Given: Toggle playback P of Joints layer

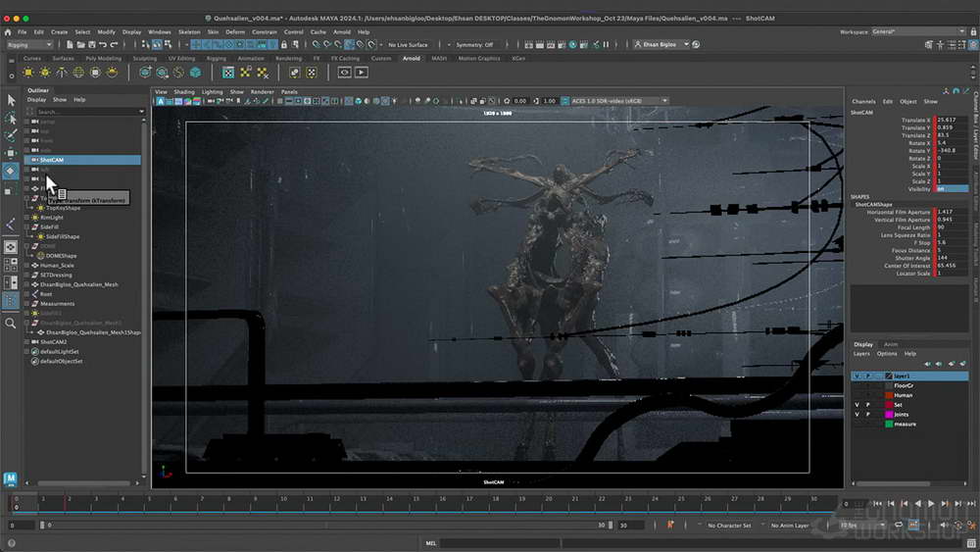Looking at the screenshot, I should pos(867,415).
